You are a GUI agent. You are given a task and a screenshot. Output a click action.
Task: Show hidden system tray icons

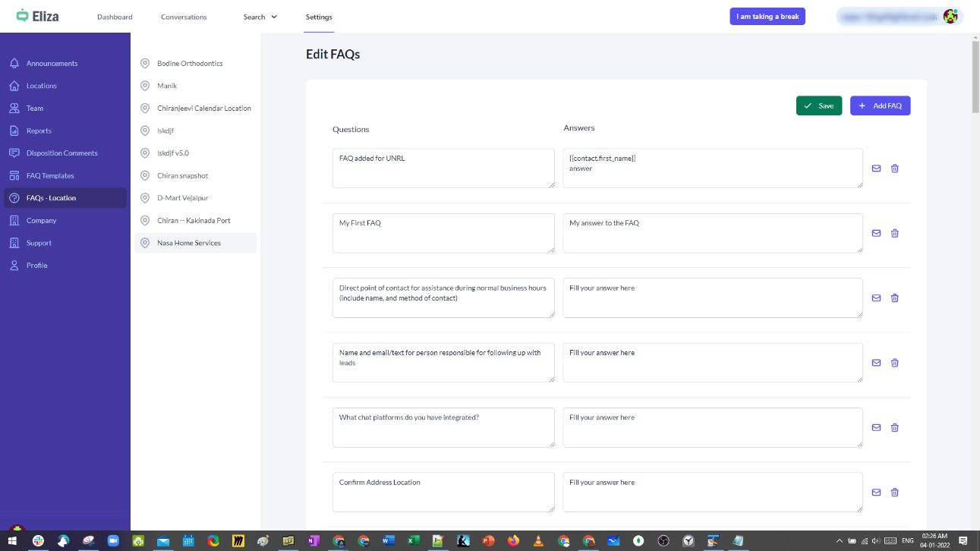click(839, 541)
